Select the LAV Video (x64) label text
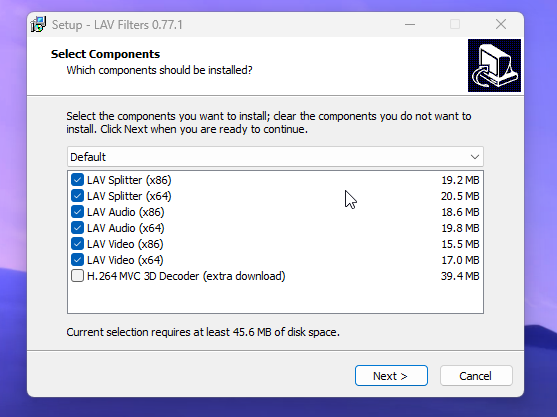 click(125, 260)
